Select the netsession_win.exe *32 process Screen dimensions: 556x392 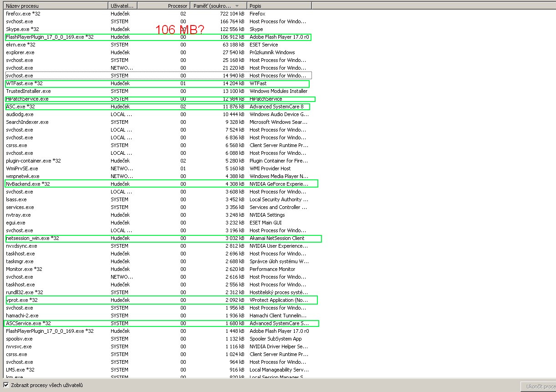coord(158,238)
